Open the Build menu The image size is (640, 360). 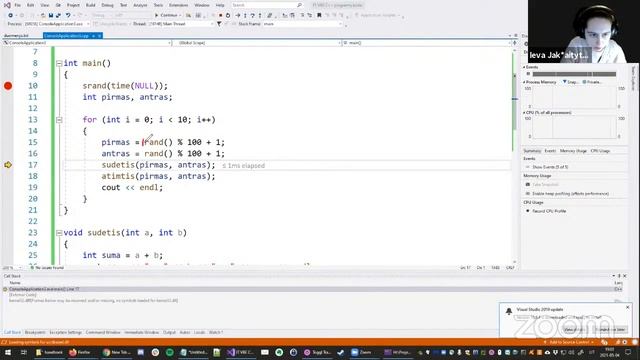click(x=90, y=5)
